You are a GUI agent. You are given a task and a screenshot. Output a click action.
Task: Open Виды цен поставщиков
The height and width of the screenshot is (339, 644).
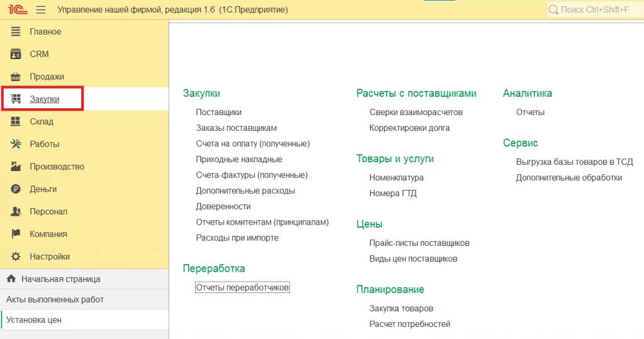[413, 258]
